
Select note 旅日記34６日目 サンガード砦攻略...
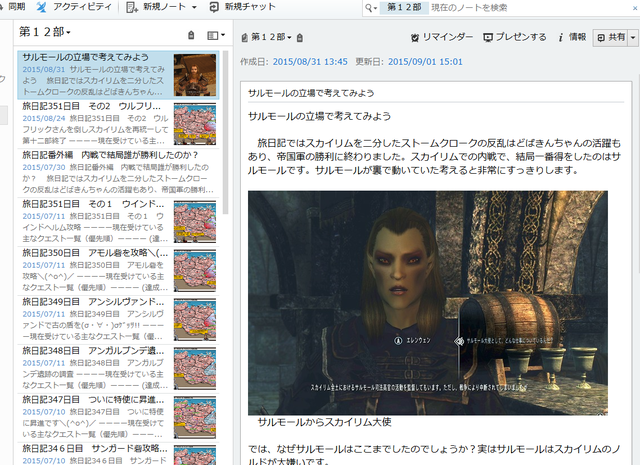click(x=118, y=454)
